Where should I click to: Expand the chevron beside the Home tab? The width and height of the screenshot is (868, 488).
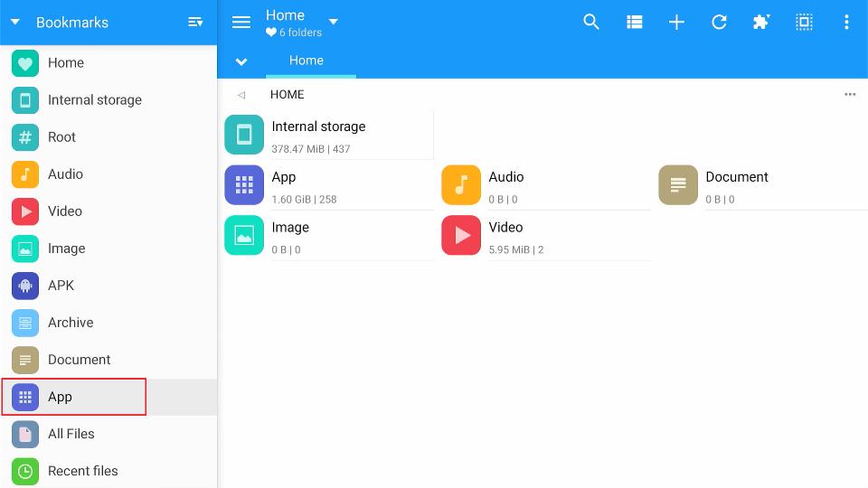[x=241, y=61]
